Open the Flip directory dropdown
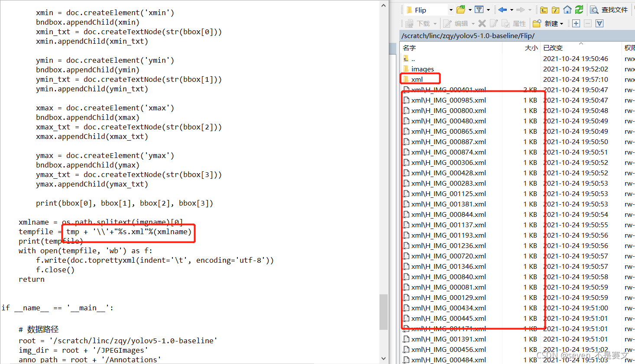This screenshot has width=635, height=364. (451, 10)
